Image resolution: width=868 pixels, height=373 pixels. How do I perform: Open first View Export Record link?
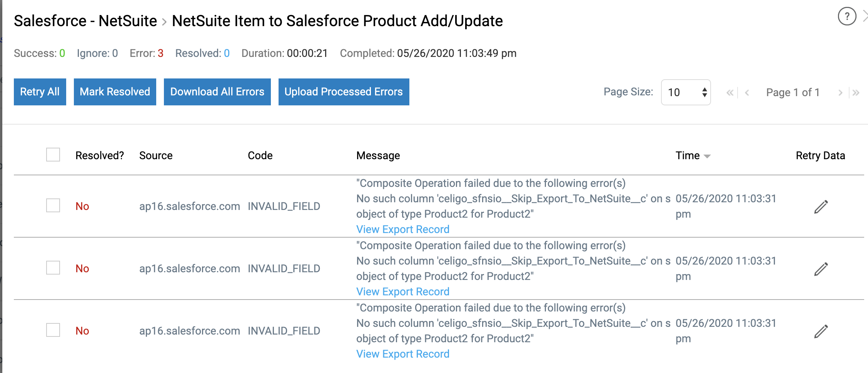tap(403, 229)
